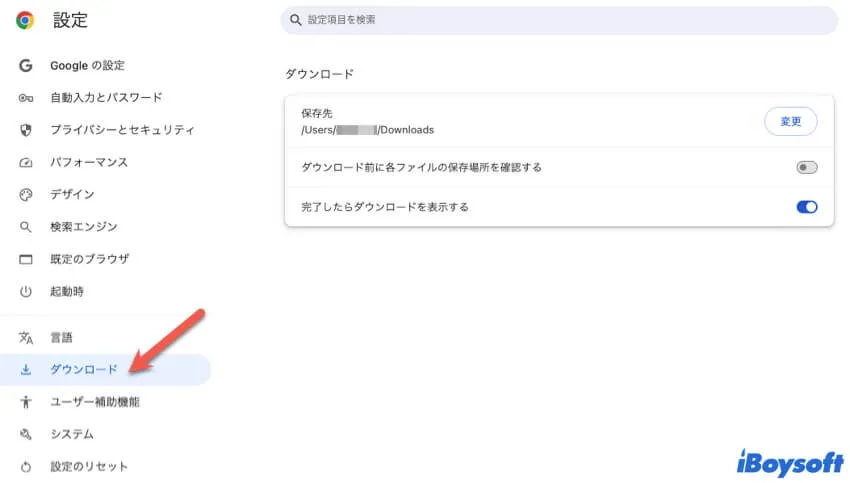Click the power icon beside 起動時
The image size is (850, 483).
tap(25, 292)
